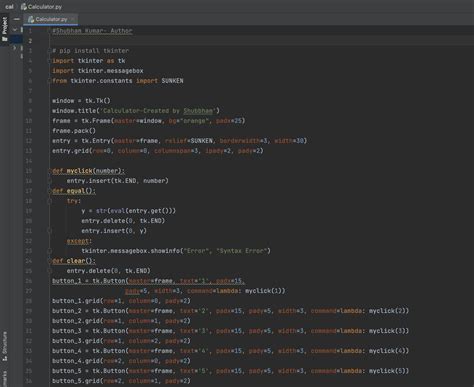The height and width of the screenshot is (387, 474).
Task: Click the Calculator.py breadcrumb in navigation bar
Action: (x=41, y=7)
